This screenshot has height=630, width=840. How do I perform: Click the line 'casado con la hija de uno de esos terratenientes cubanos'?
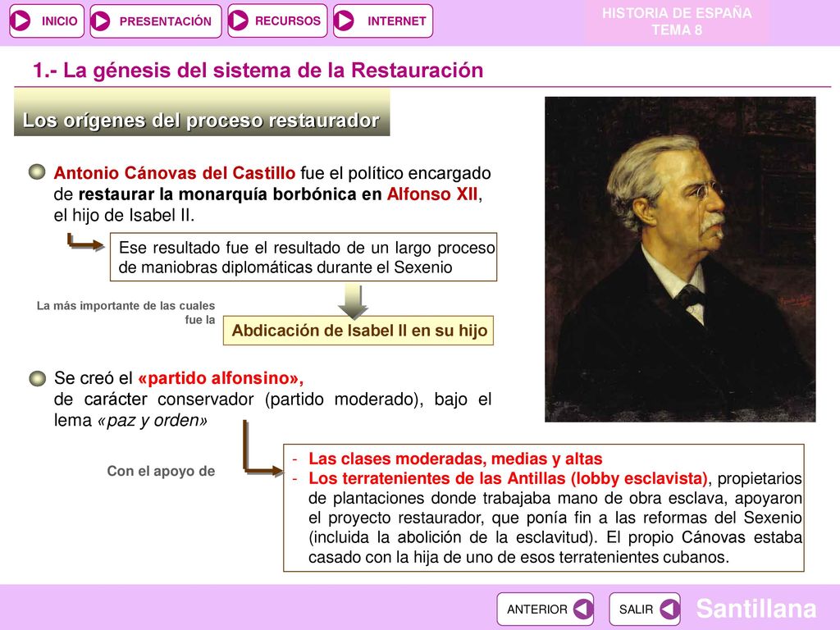coord(518,557)
